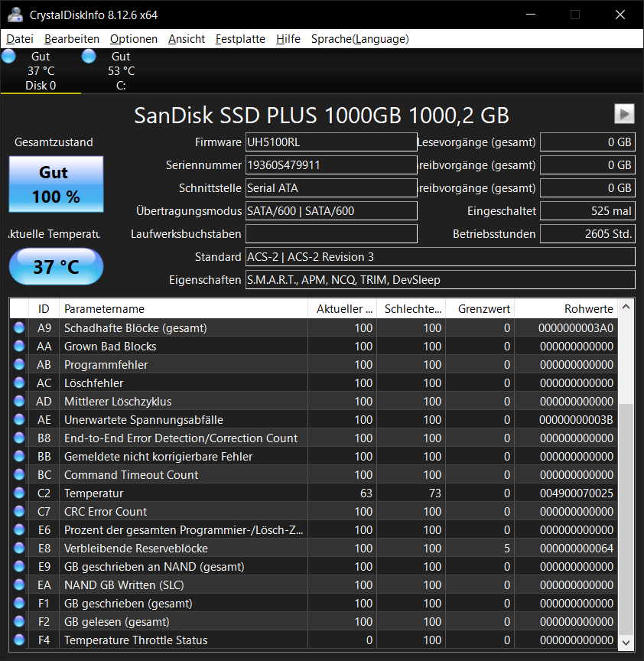This screenshot has height=661, width=644.
Task: Select the Disk 0 drive tab
Action: [x=41, y=71]
